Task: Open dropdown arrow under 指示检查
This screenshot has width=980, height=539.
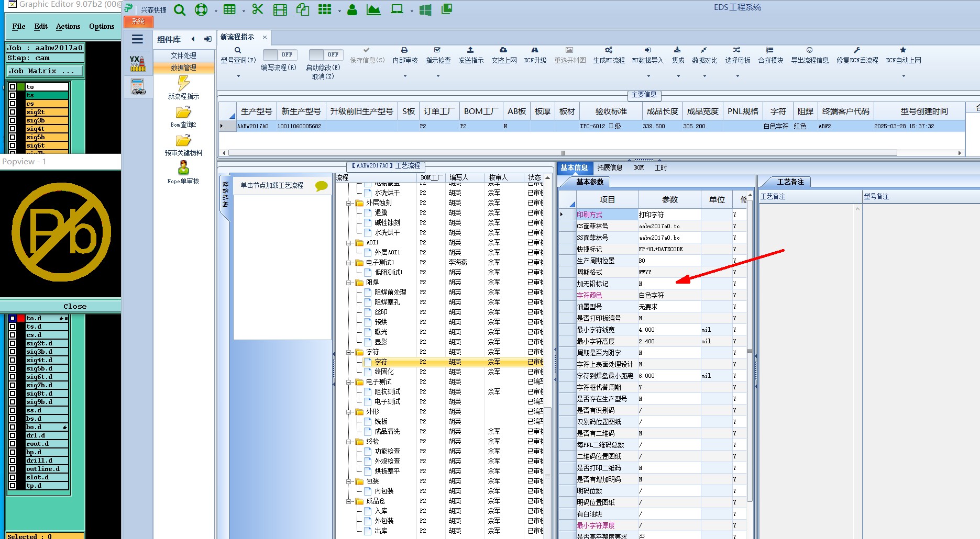Action: tap(438, 76)
